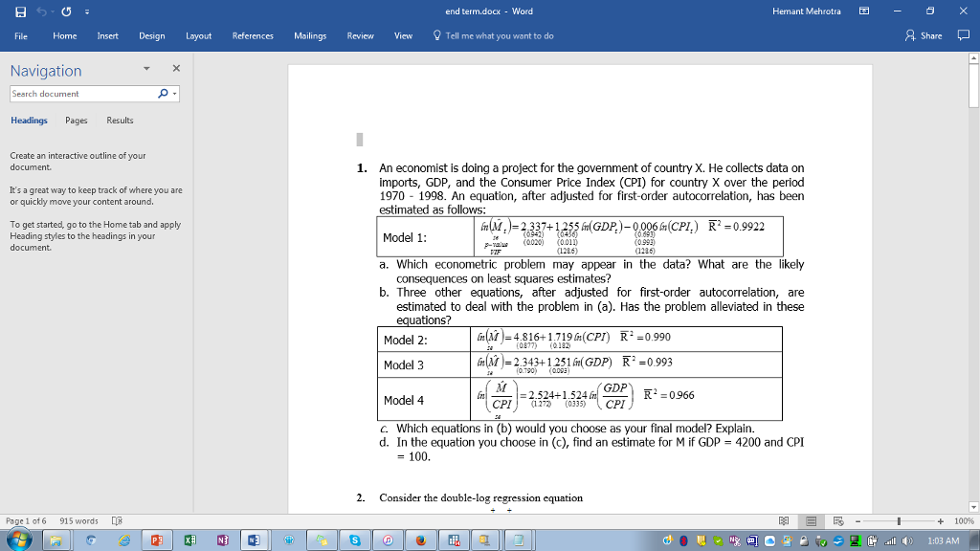Click the Redo (repeat) icon in title bar
Image resolution: width=980 pixels, height=551 pixels.
tap(66, 11)
